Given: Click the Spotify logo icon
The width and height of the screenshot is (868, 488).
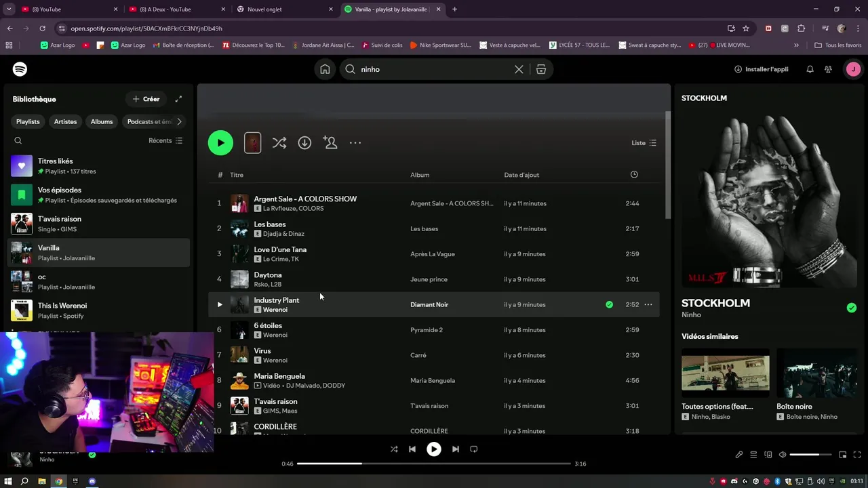Looking at the screenshot, I should coord(20,69).
